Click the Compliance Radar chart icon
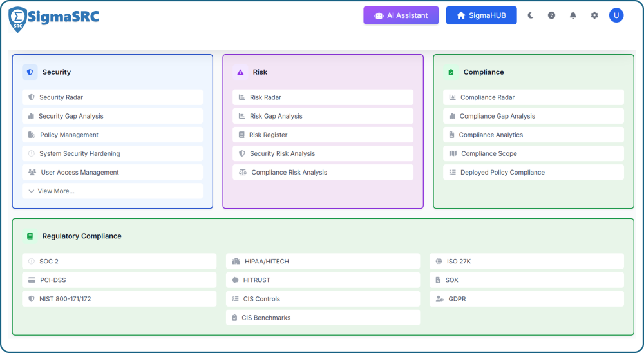This screenshot has width=644, height=353. [453, 97]
